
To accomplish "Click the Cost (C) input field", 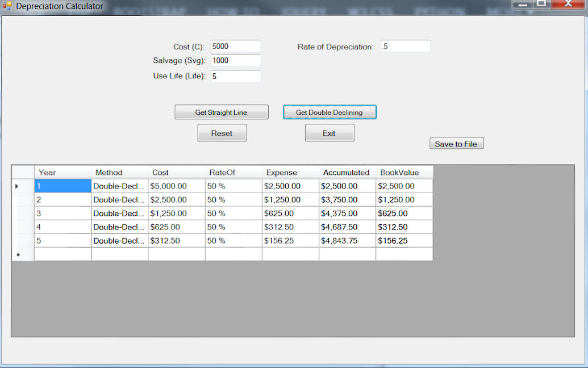I will (235, 46).
